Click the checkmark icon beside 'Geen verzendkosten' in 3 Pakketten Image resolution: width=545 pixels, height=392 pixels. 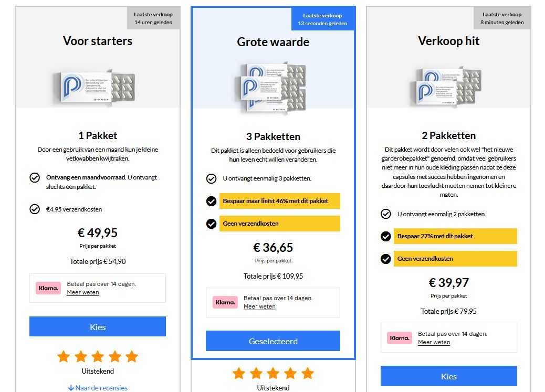pyautogui.click(x=211, y=224)
